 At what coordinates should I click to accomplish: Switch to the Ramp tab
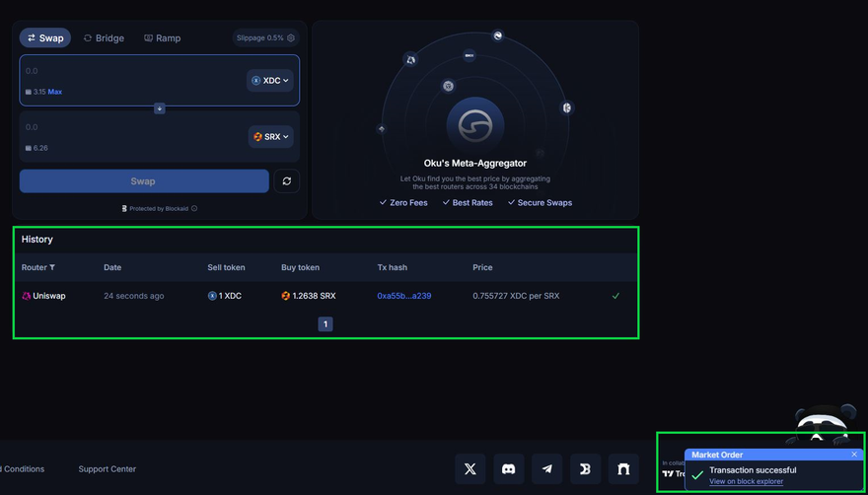coord(162,38)
